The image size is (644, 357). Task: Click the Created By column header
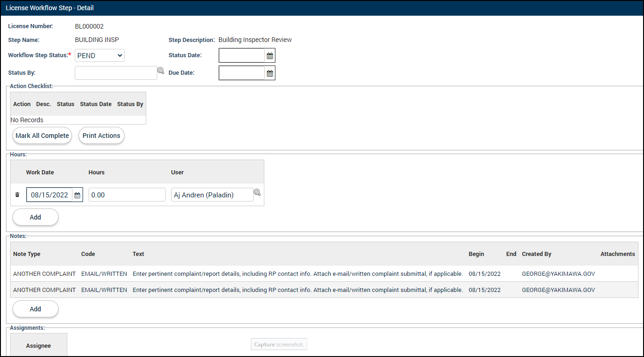537,254
